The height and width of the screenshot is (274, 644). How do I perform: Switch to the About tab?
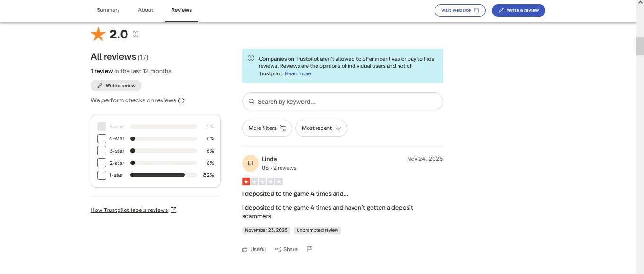point(145,10)
